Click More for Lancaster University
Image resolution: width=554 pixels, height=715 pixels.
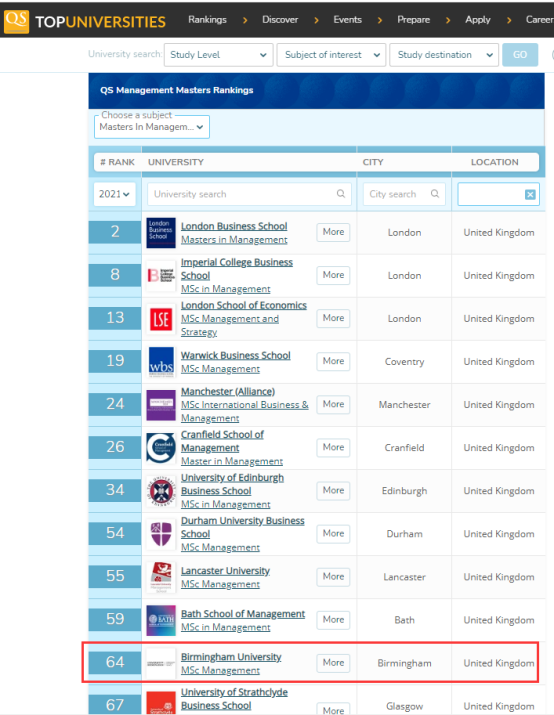(x=333, y=576)
